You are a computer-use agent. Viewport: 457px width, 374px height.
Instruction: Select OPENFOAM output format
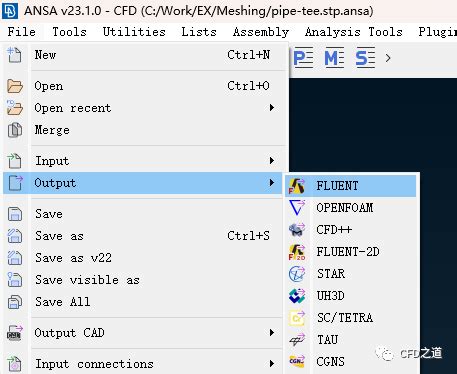(x=351, y=208)
